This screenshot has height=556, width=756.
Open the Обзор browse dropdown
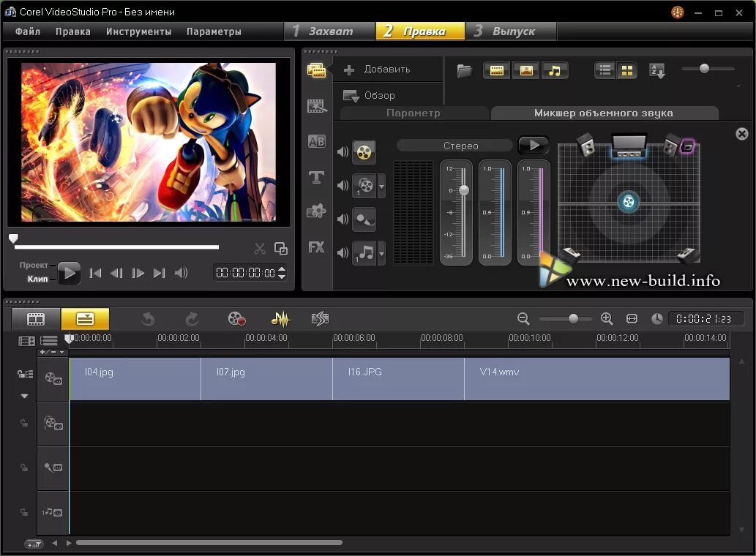[369, 95]
